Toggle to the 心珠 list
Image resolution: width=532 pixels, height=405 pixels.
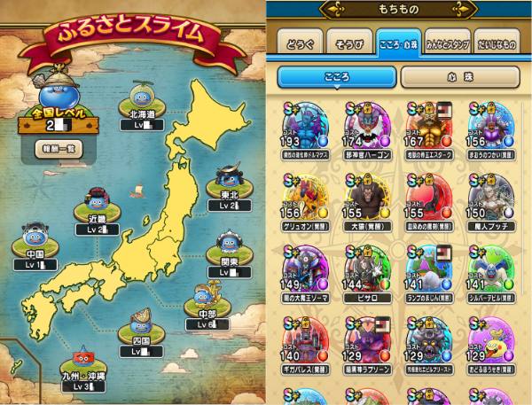tap(460, 77)
